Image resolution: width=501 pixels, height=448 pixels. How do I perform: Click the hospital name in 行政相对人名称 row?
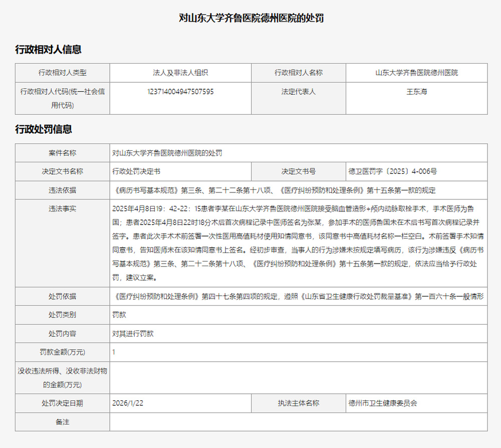coord(416,73)
